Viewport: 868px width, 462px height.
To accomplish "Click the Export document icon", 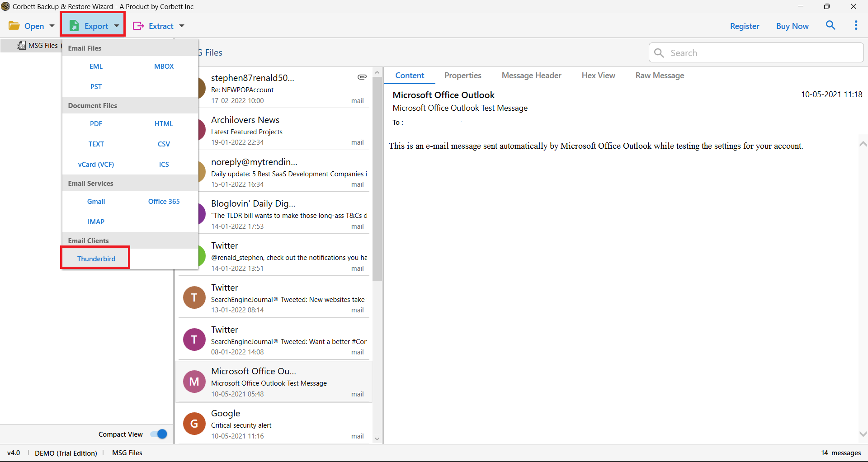I will [x=74, y=26].
